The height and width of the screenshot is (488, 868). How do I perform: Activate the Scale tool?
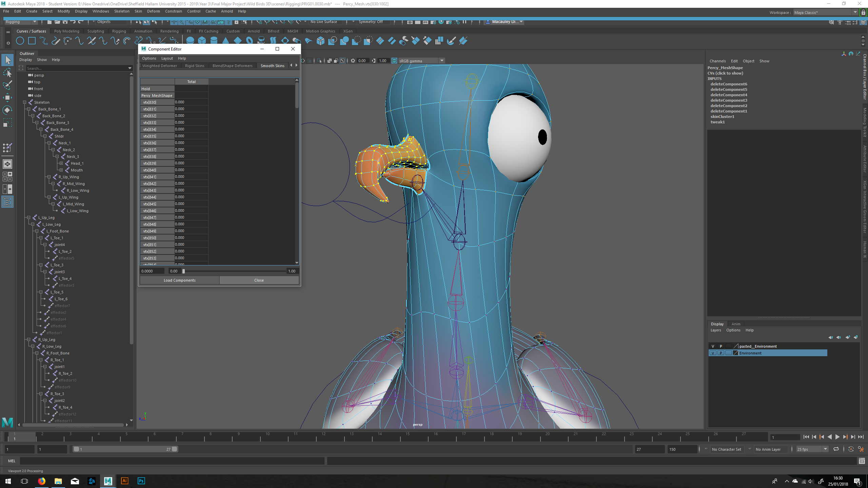[7, 122]
